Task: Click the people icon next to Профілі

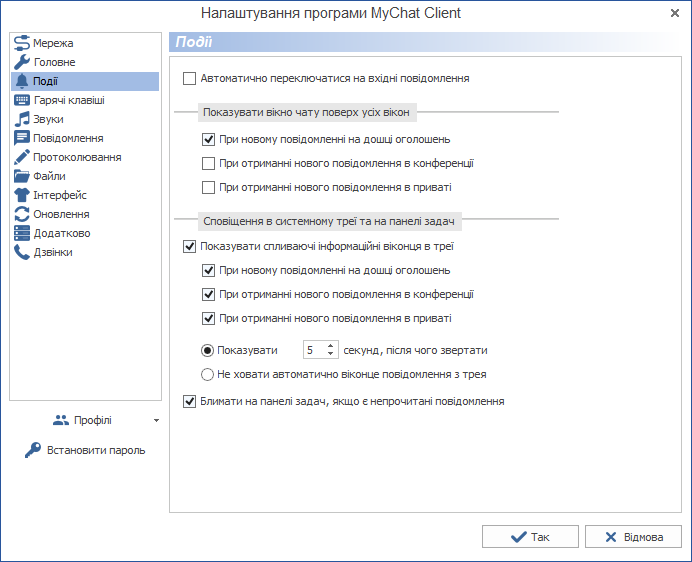Action: click(x=60, y=420)
